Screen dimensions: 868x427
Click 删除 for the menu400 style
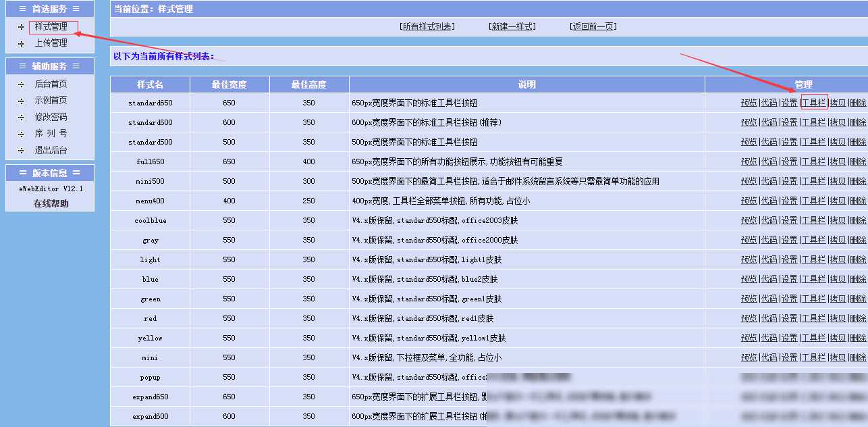(857, 201)
